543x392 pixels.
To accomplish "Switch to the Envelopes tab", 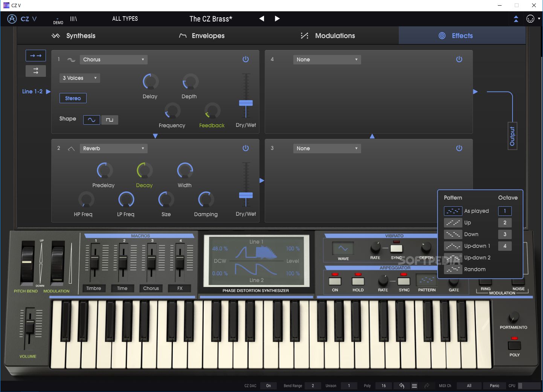I will coord(202,36).
